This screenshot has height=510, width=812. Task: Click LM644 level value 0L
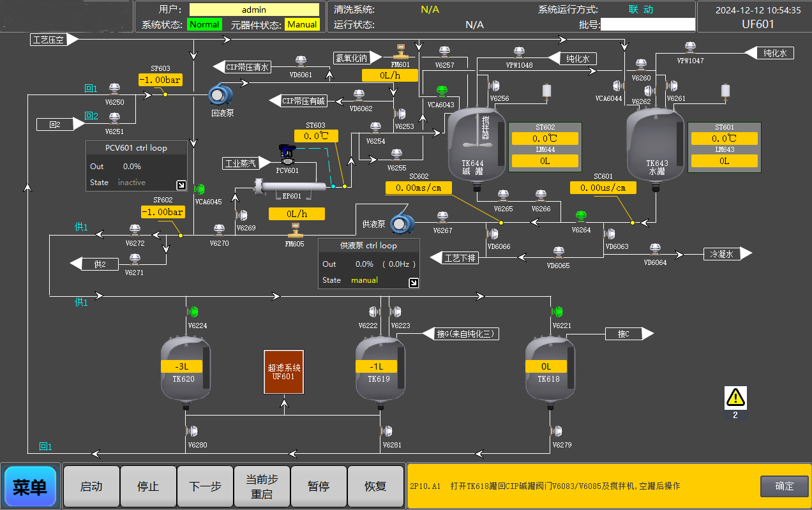(545, 161)
